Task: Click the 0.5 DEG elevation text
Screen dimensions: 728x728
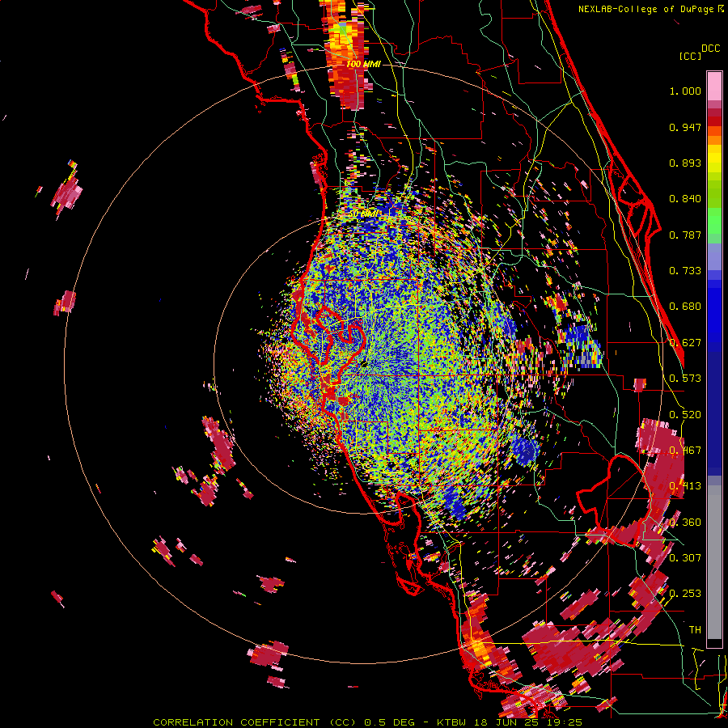Action: click(390, 722)
